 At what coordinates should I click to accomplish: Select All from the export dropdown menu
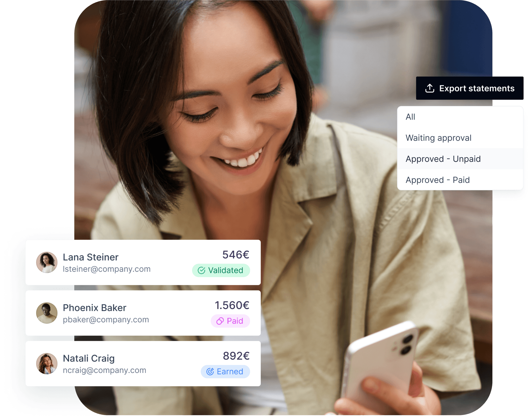pyautogui.click(x=411, y=117)
